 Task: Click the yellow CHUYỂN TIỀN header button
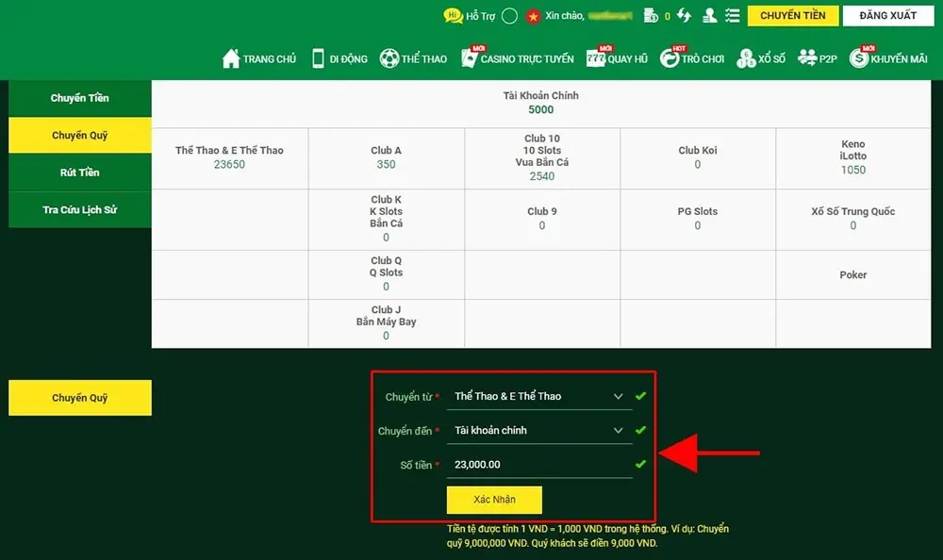793,16
